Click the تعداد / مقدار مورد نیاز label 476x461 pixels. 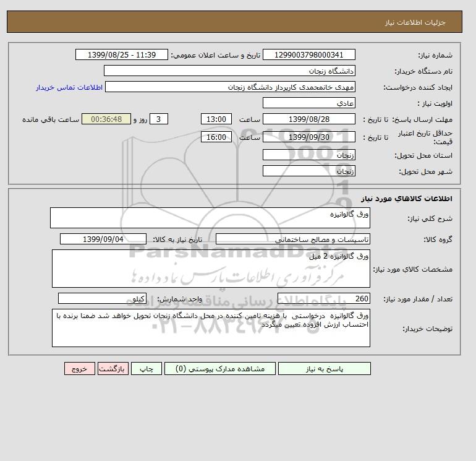click(418, 299)
